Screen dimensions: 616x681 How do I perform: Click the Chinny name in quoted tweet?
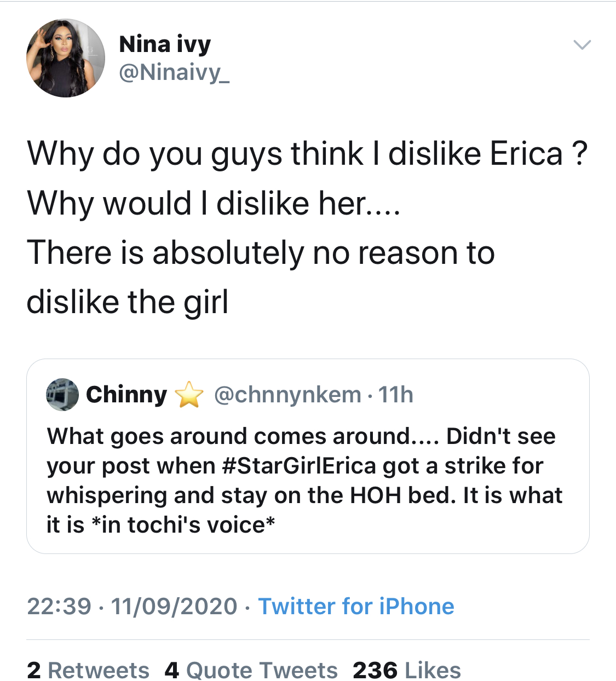126,394
